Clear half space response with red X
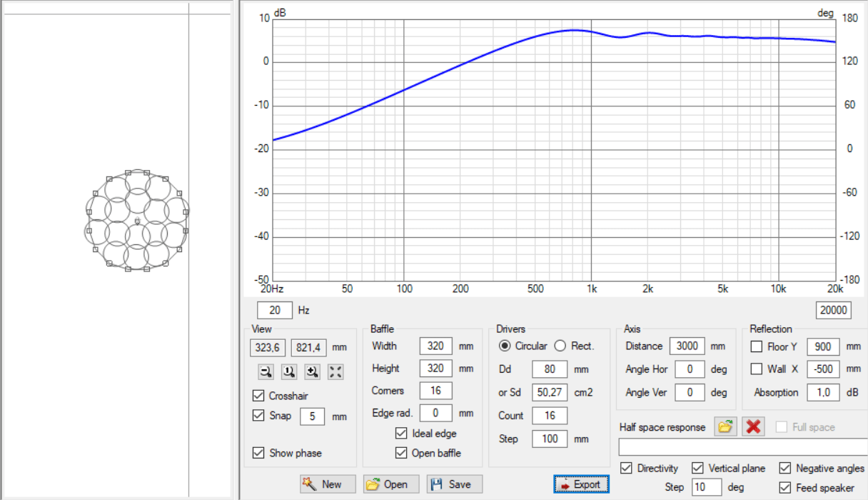Image resolution: width=868 pixels, height=500 pixels. (753, 427)
